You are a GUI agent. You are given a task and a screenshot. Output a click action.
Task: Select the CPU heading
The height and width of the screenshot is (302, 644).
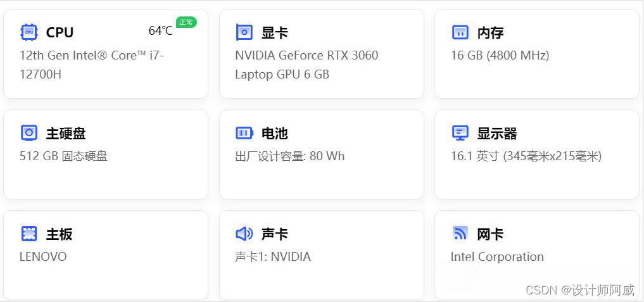pyautogui.click(x=60, y=32)
